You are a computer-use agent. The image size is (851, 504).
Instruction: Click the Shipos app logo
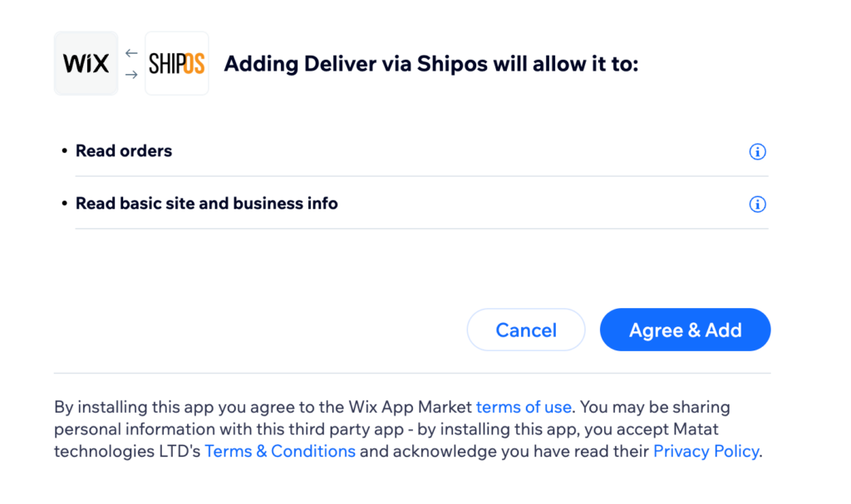(176, 63)
